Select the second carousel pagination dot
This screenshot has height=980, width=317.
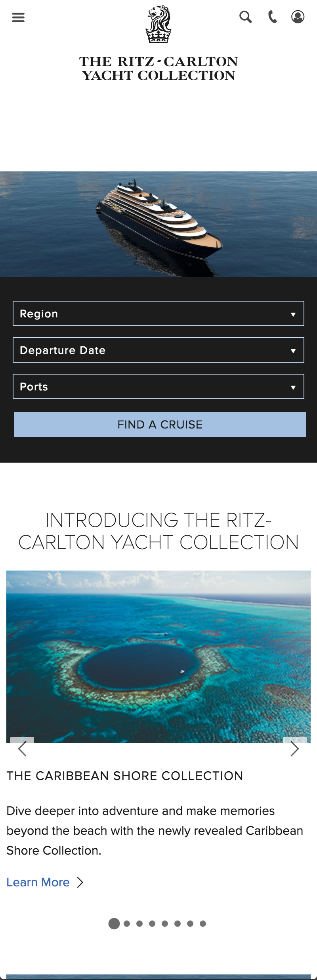point(127,924)
